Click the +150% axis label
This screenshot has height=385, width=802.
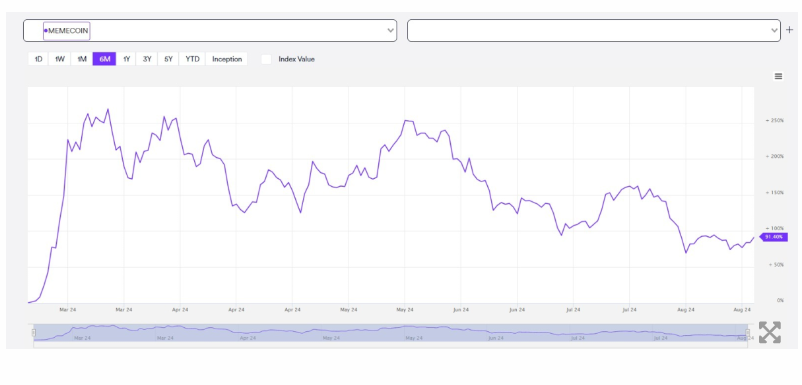(774, 192)
